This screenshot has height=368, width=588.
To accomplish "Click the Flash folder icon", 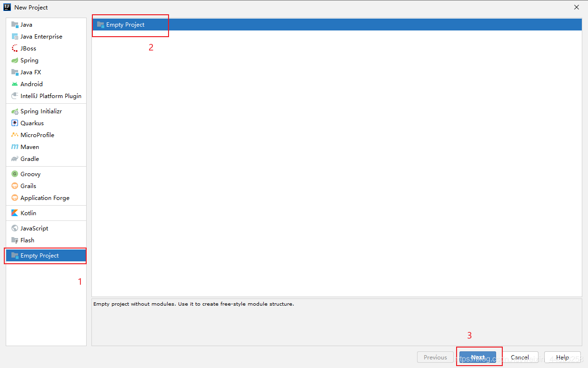I will click(x=15, y=240).
